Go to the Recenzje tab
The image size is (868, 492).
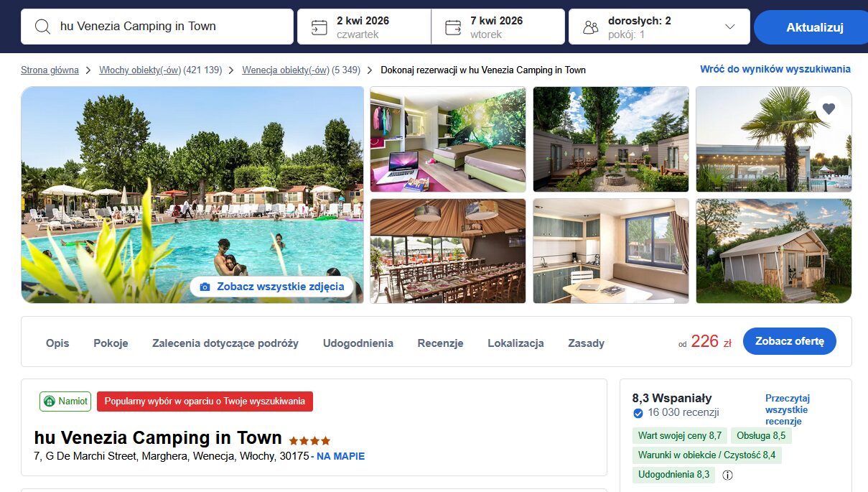pos(440,343)
